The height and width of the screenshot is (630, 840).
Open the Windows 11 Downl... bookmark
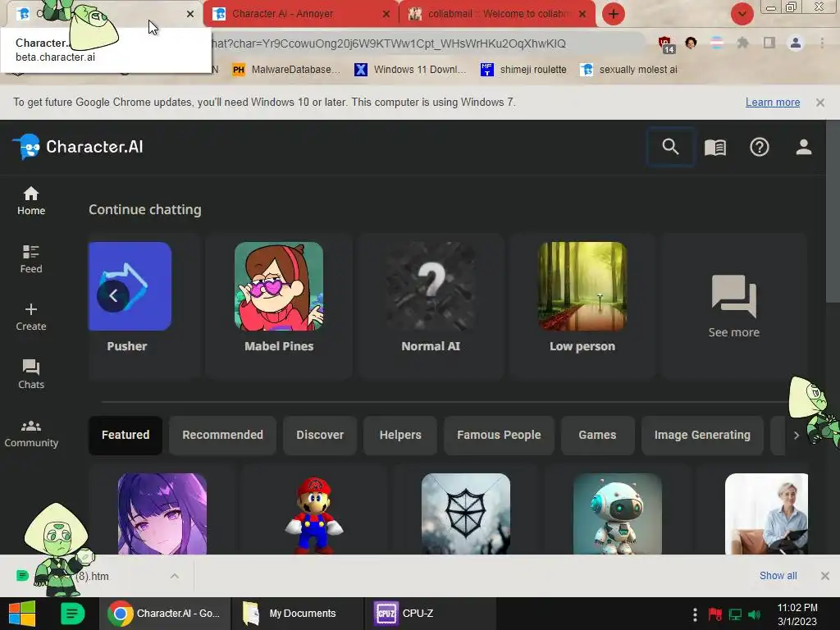click(411, 70)
